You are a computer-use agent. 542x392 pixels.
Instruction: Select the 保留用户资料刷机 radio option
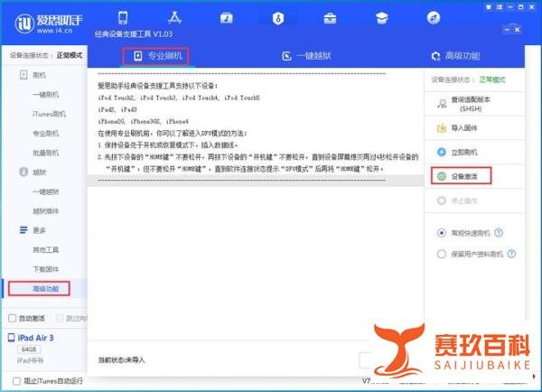442,254
